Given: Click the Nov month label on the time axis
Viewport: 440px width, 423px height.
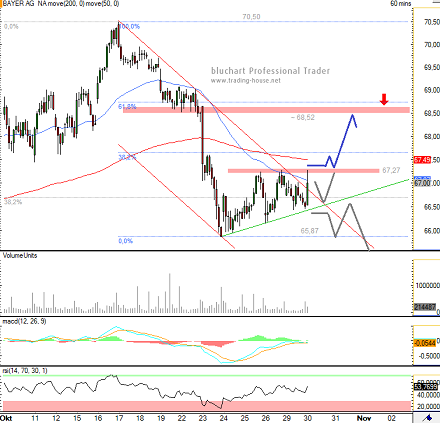Looking at the screenshot, I should (x=364, y=418).
